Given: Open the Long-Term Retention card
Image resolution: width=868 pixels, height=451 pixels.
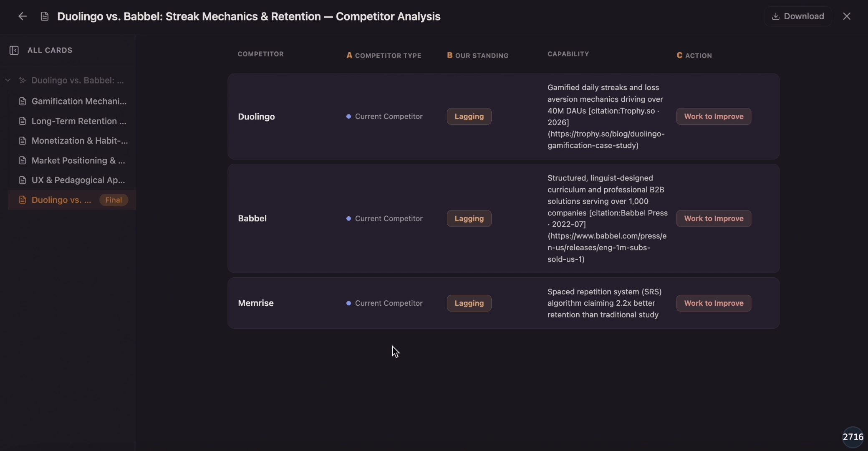Looking at the screenshot, I should (72, 121).
